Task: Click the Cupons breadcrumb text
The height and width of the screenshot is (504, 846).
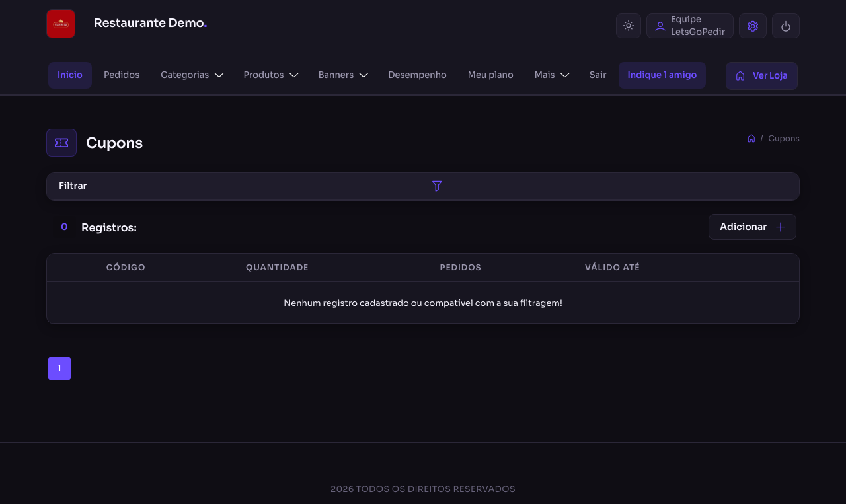Action: pyautogui.click(x=784, y=139)
